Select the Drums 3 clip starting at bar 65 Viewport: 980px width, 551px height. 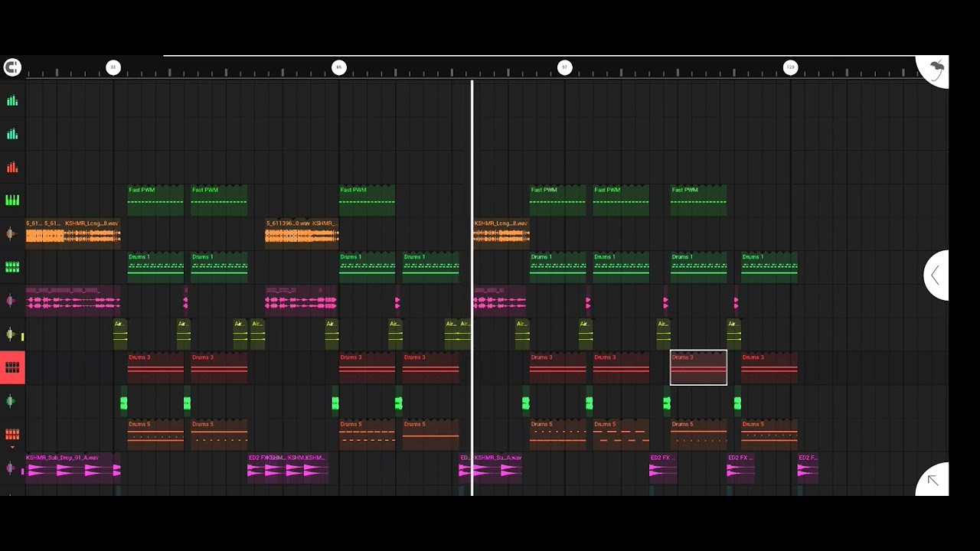(x=367, y=367)
